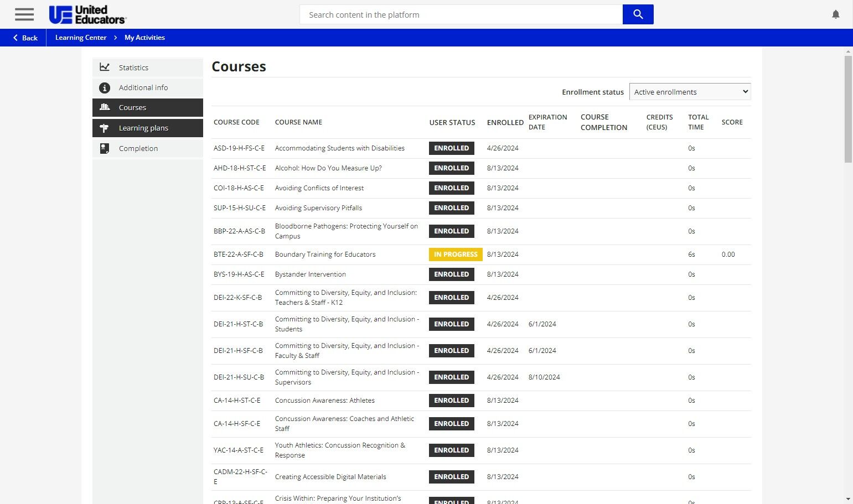Image resolution: width=853 pixels, height=504 pixels.
Task: Open DEI Teachers & Staff - K12 course
Action: coord(346,298)
